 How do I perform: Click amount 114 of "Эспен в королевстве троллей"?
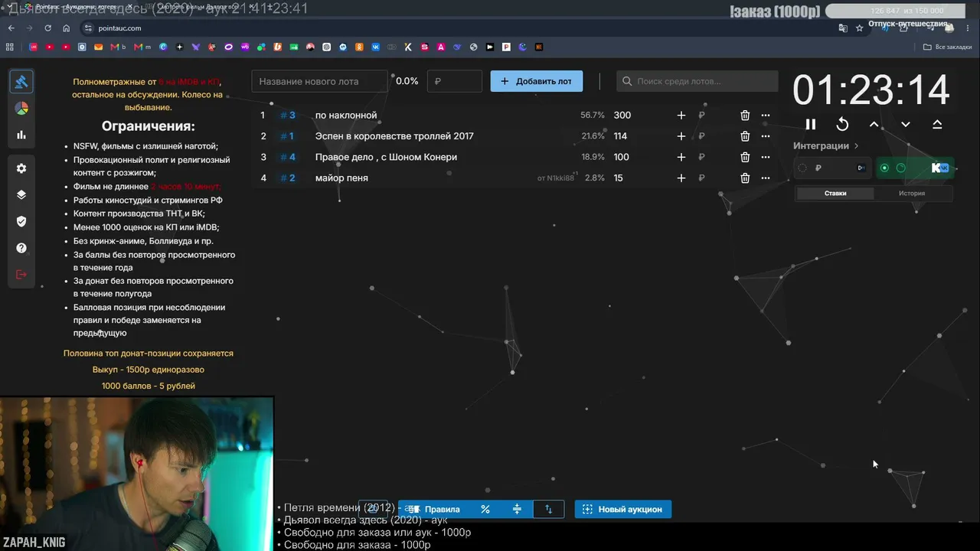[x=620, y=136]
